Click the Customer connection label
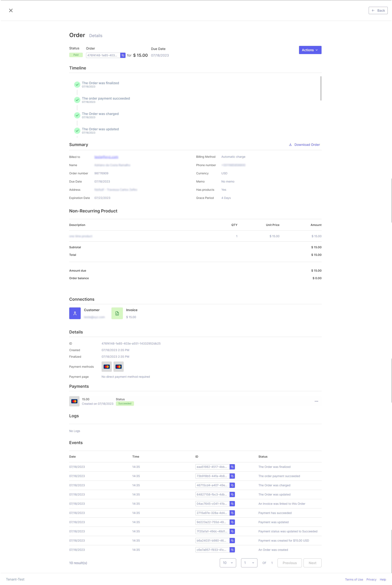Viewport: 392px width, 585px height. (x=92, y=310)
